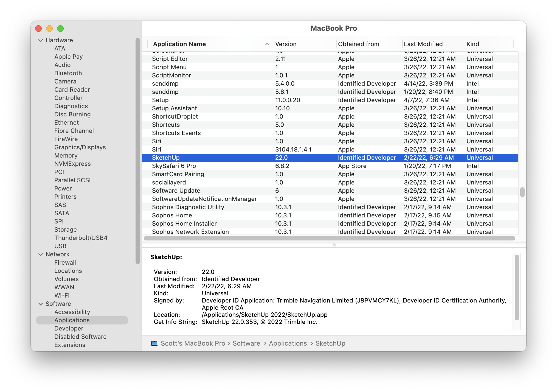Image resolution: width=557 pixels, height=392 pixels.
Task: Click the laptop icon in the path bar
Action: click(154, 343)
